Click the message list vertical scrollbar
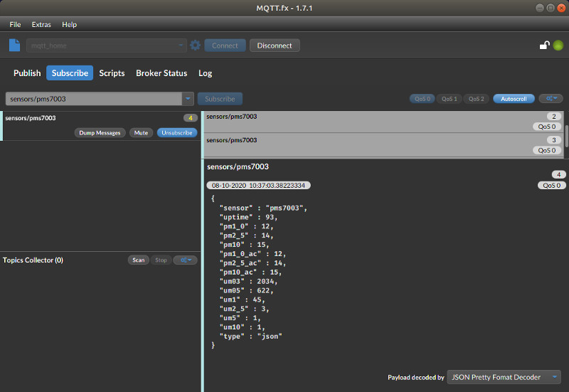Screen dimensions: 569x392 [567, 135]
